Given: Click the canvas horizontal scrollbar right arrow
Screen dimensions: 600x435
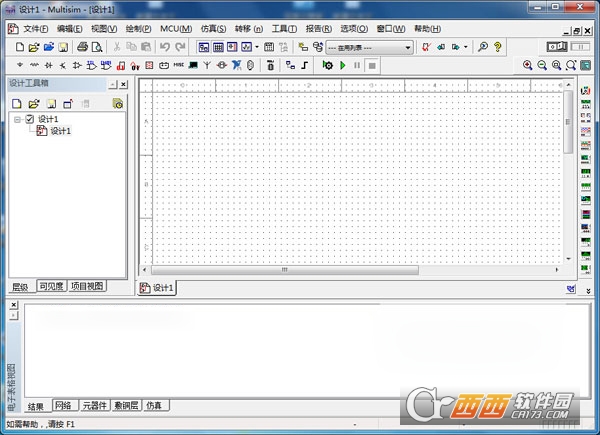Looking at the screenshot, I should click(557, 270).
